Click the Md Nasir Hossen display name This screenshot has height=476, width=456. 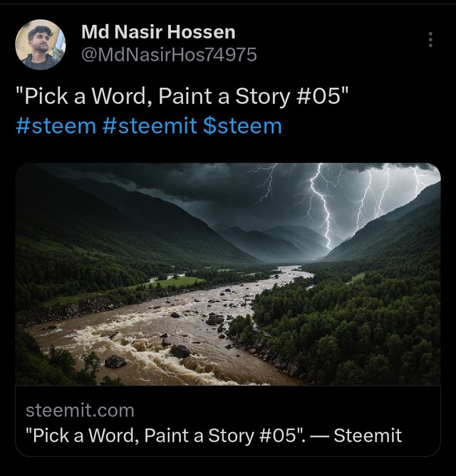point(158,32)
